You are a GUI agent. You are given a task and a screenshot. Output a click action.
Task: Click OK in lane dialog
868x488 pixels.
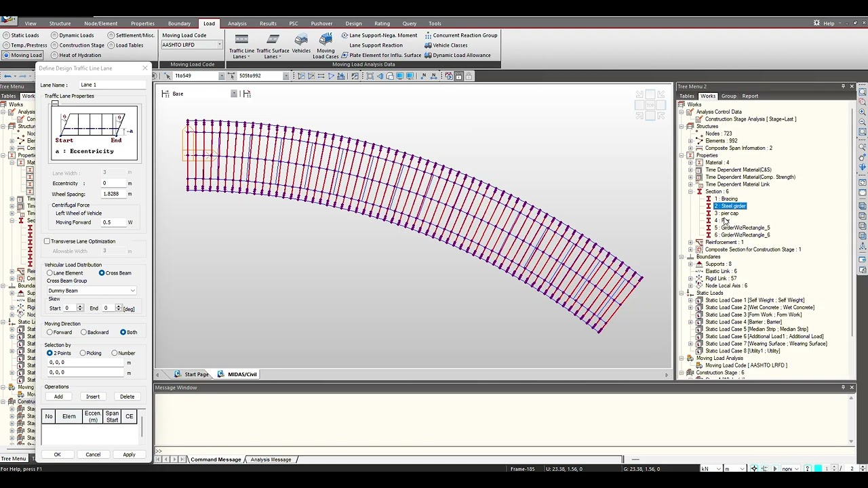[x=57, y=455]
